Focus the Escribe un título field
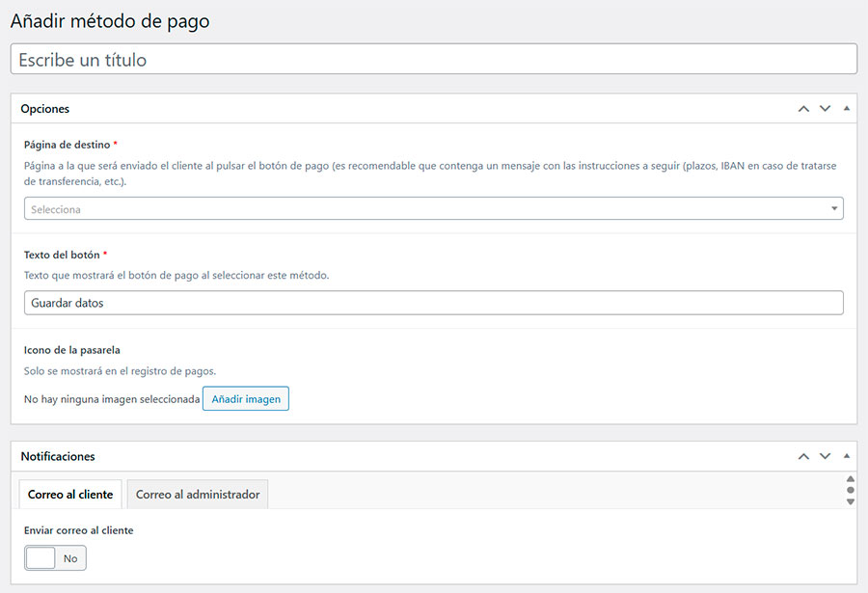This screenshot has width=868, height=593. [x=433, y=60]
